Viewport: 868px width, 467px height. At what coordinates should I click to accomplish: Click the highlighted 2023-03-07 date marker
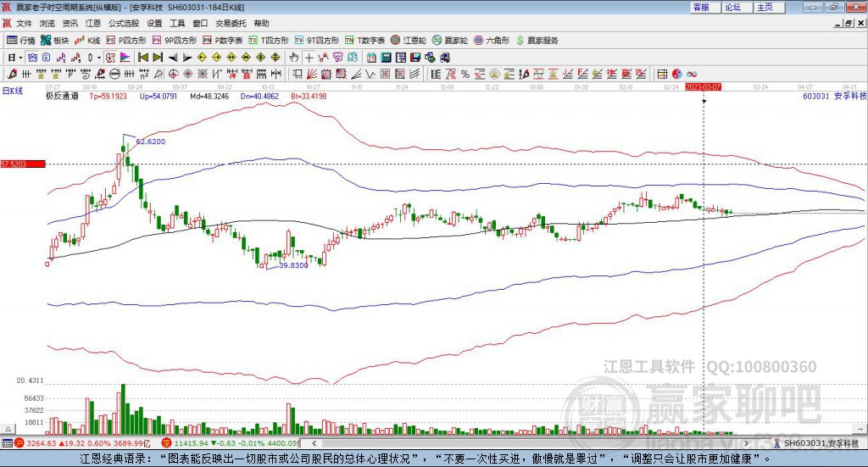(x=703, y=86)
